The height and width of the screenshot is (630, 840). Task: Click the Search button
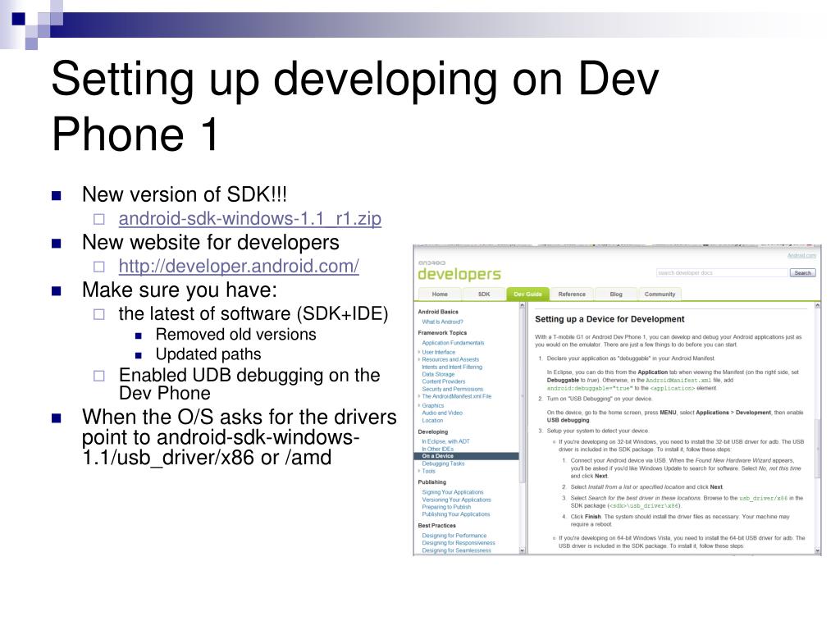(802, 272)
